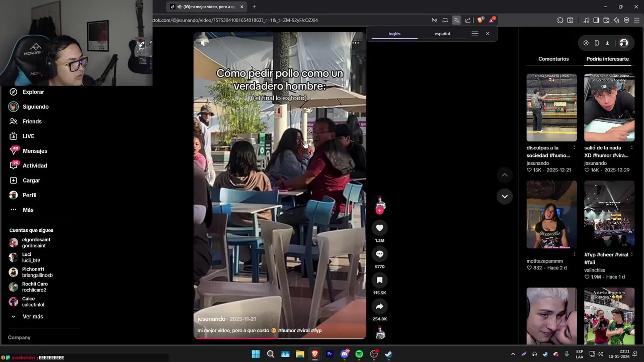Open Actividad notifications
Image resolution: width=644 pixels, height=362 pixels.
coord(28,165)
